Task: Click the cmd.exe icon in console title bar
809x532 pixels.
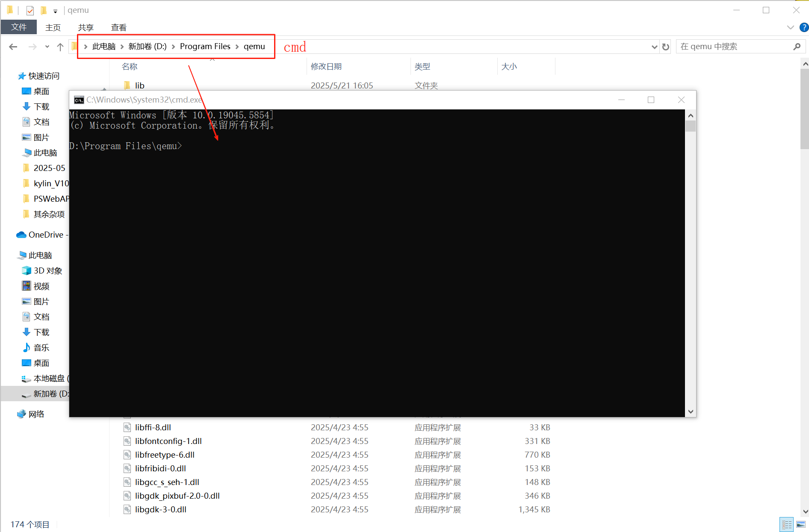Action: tap(79, 100)
